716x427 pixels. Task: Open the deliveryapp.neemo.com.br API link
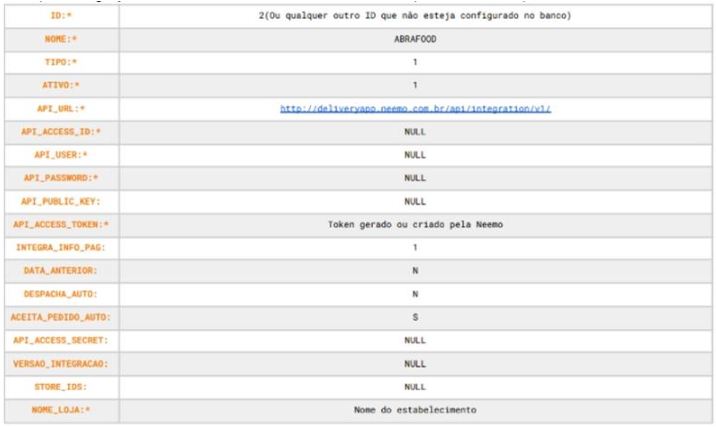pyautogui.click(x=415, y=109)
